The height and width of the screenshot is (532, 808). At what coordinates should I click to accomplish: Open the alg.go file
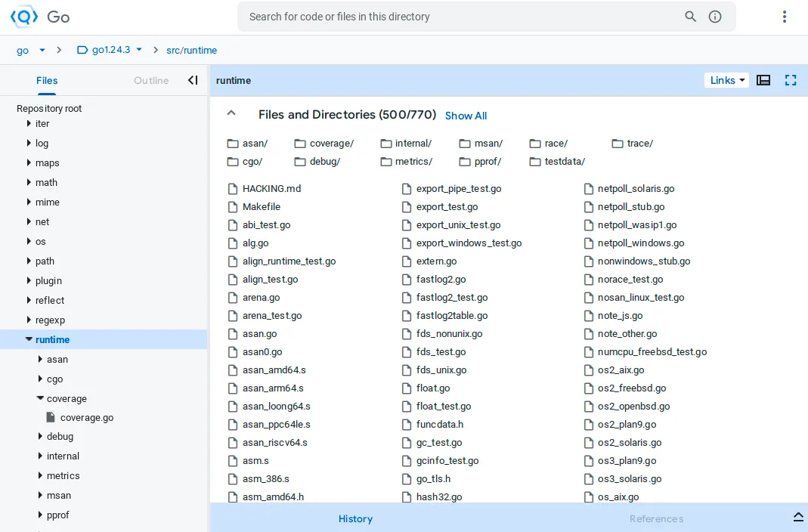coord(255,243)
